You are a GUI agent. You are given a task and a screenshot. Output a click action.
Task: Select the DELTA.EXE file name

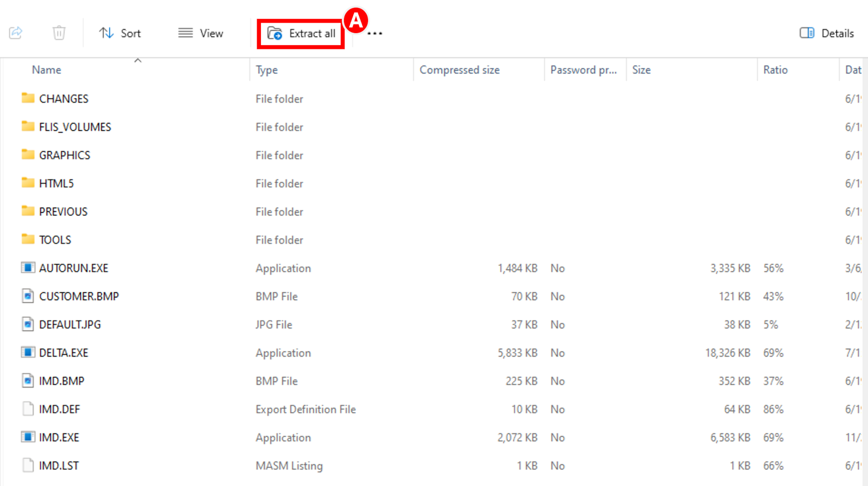point(64,353)
